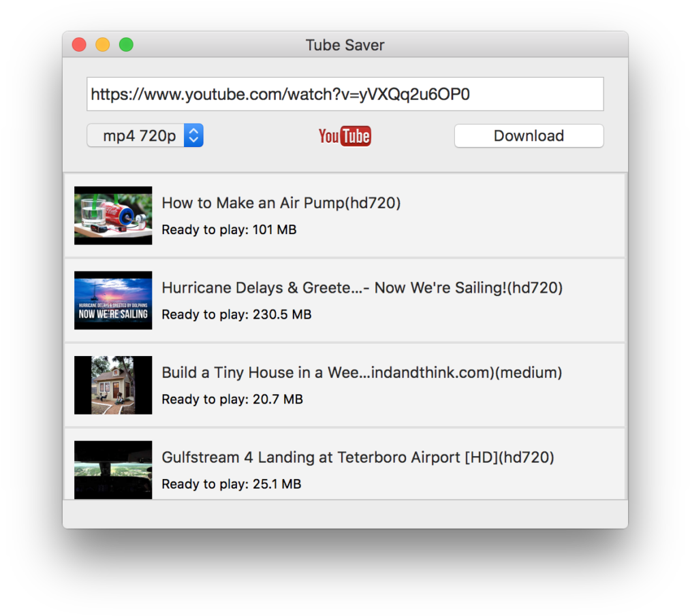The image size is (690, 616).
Task: Select 'How to Make an Air Pump(hd720)' title
Action: [x=281, y=203]
